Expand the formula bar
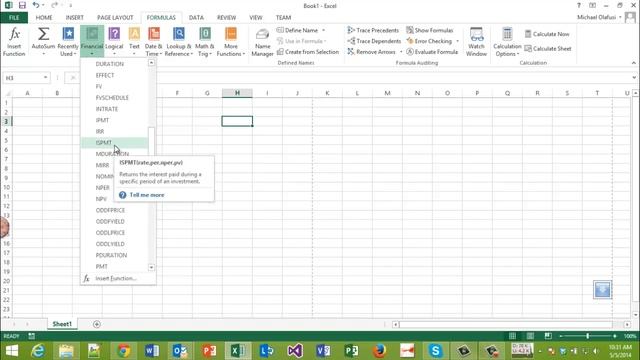The width and height of the screenshot is (640, 360). tap(633, 78)
